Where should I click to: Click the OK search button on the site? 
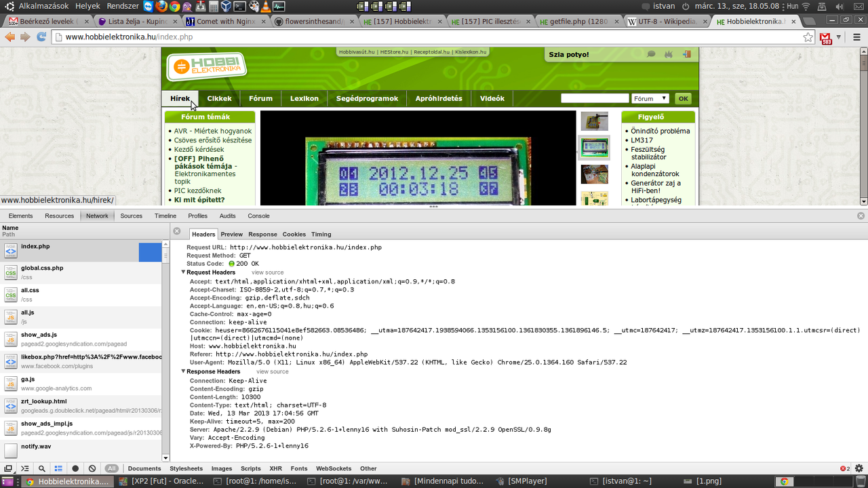tap(683, 98)
